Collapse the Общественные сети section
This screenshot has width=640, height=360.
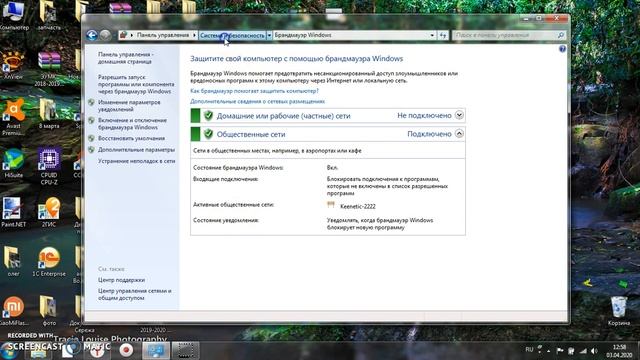coord(459,133)
